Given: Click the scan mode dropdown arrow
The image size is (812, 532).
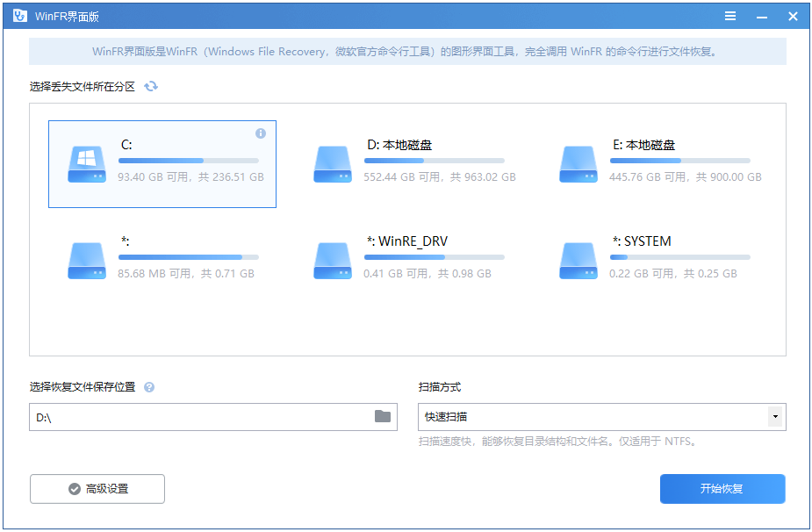Looking at the screenshot, I should [775, 417].
